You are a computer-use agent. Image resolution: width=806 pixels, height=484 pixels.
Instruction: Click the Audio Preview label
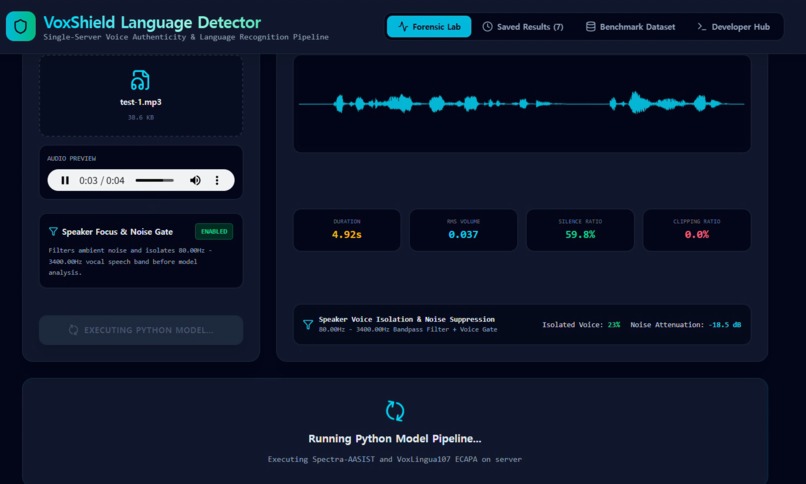click(x=71, y=159)
